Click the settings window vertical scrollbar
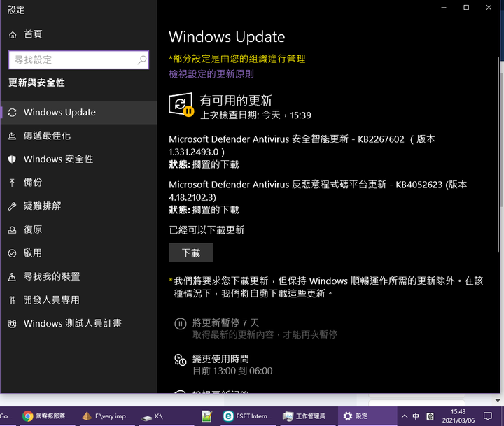504x426 pixels. (498, 154)
